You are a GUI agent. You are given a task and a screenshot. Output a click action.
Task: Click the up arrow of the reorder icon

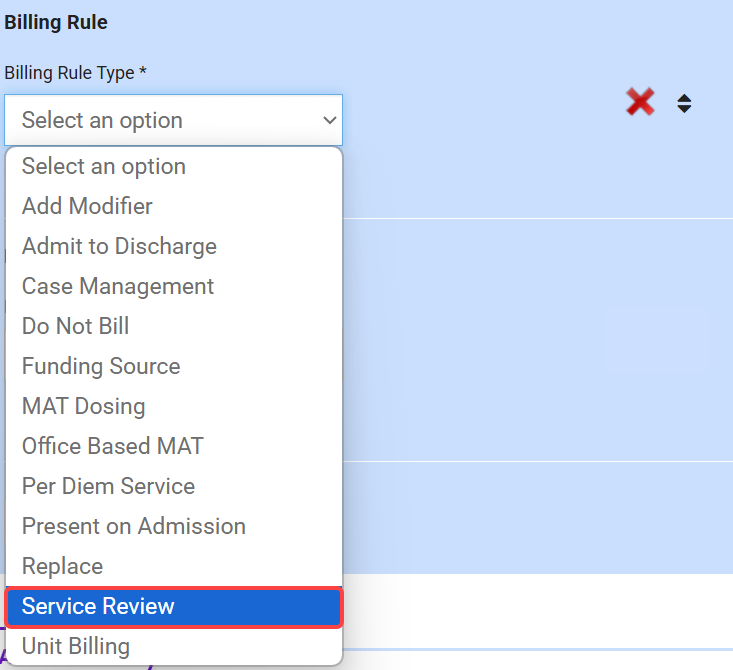pos(684,97)
